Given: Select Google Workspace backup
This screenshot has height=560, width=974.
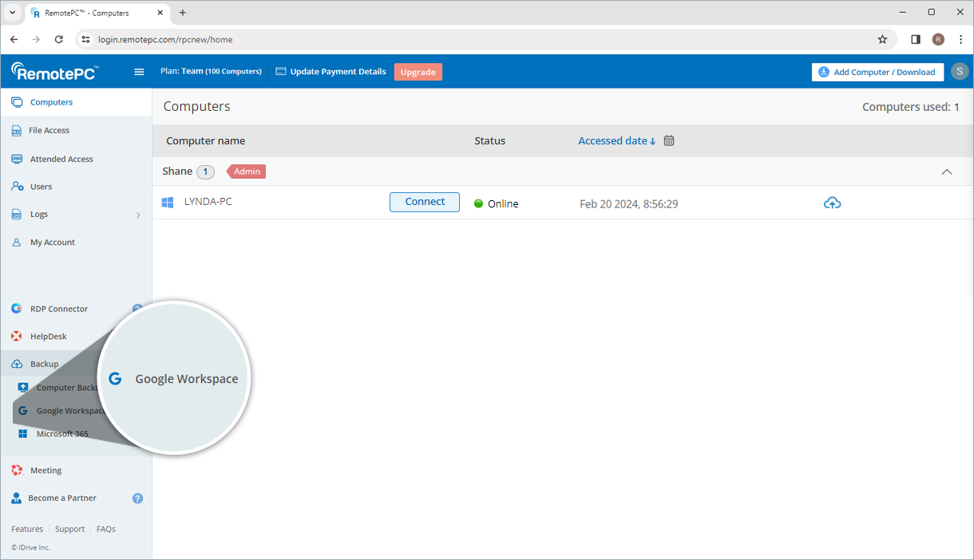Looking at the screenshot, I should pos(61,411).
